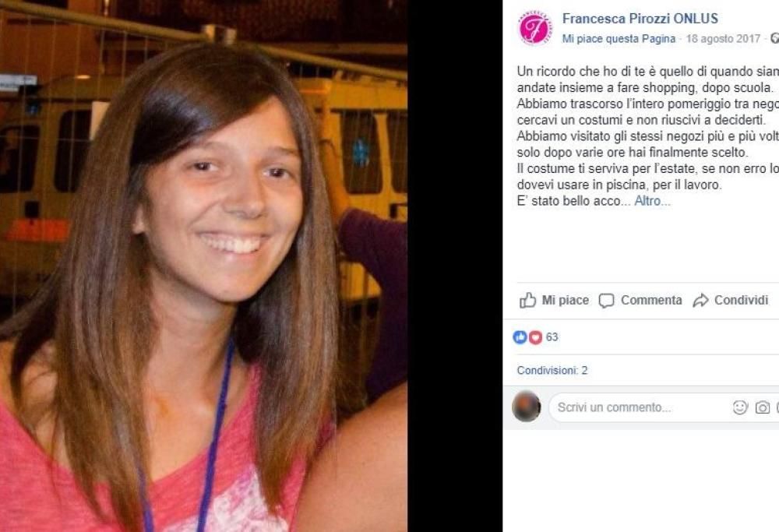Attach a photo via camera icon
This screenshot has height=532, width=779.
763,408
